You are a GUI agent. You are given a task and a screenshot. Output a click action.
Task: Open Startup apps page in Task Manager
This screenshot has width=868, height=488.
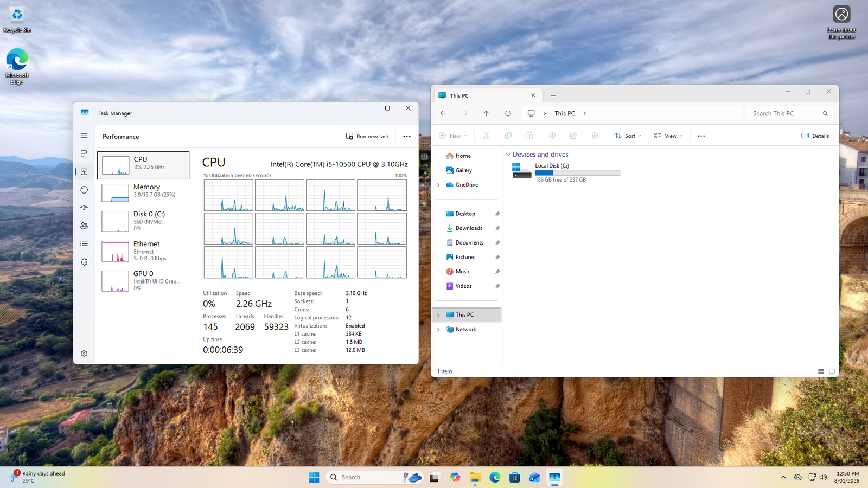(84, 208)
